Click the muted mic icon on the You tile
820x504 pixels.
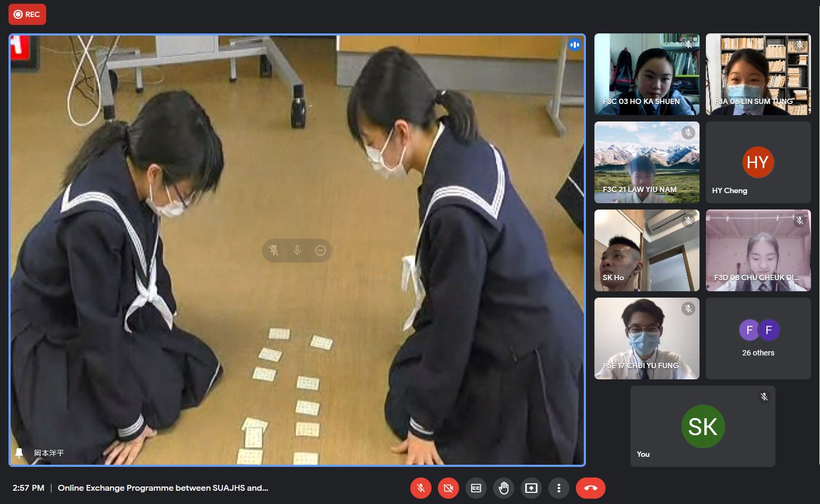[764, 397]
